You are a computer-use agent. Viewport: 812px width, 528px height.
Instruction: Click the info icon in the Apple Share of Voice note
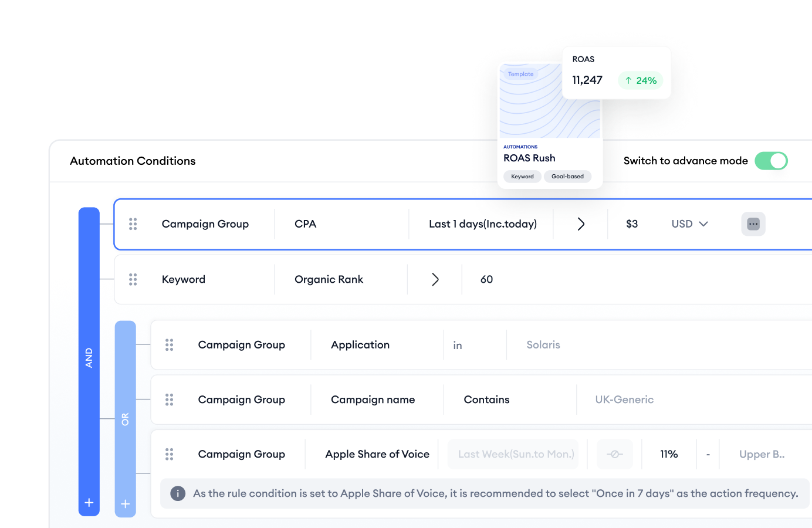point(178,493)
